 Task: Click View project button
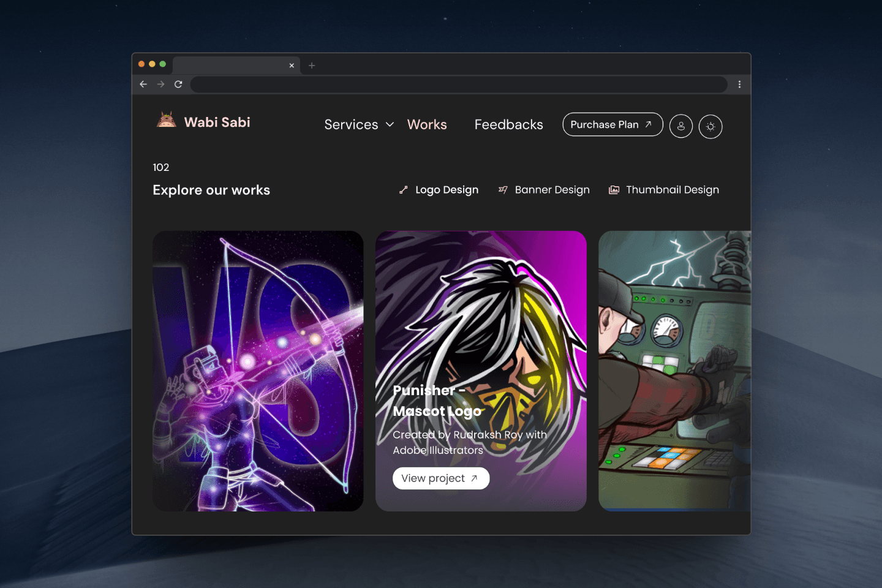pyautogui.click(x=441, y=478)
